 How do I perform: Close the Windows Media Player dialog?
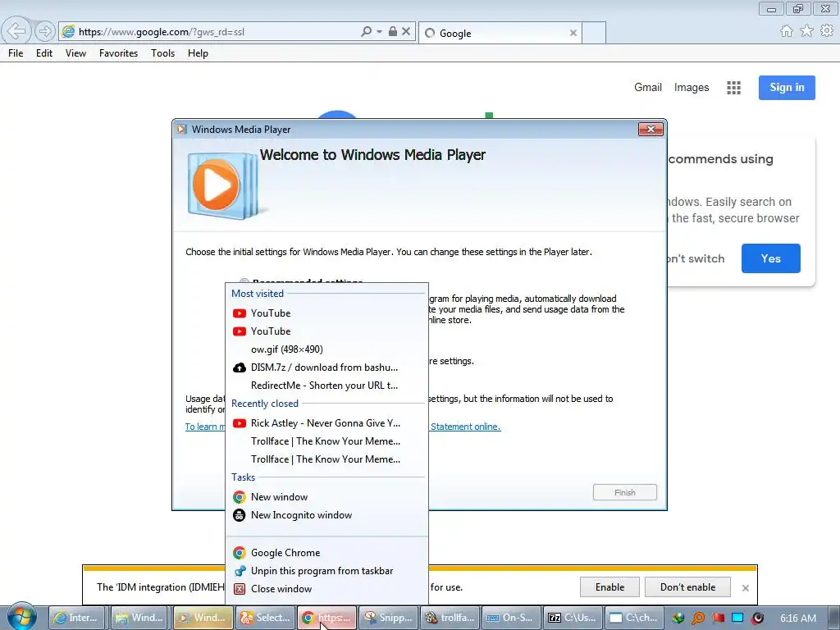(x=651, y=129)
